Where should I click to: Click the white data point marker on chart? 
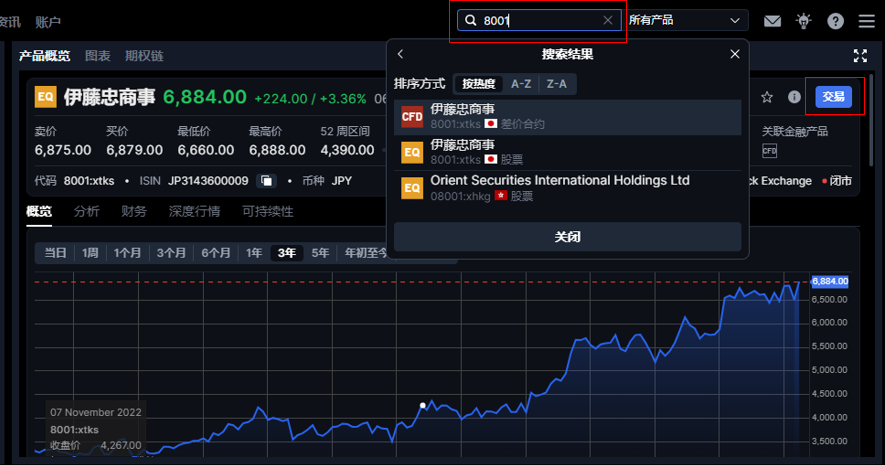tap(423, 405)
